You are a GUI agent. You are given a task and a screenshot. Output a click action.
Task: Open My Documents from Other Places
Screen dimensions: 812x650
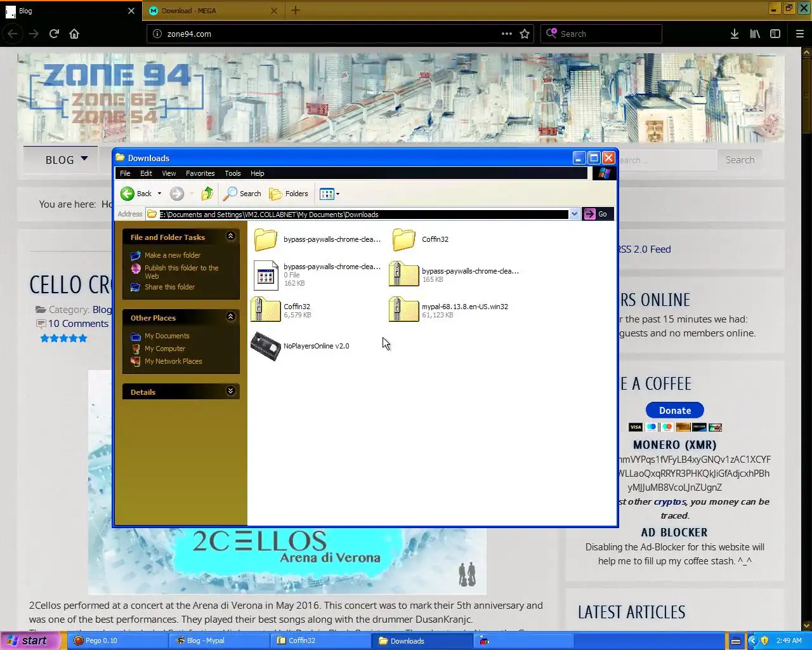tap(167, 336)
